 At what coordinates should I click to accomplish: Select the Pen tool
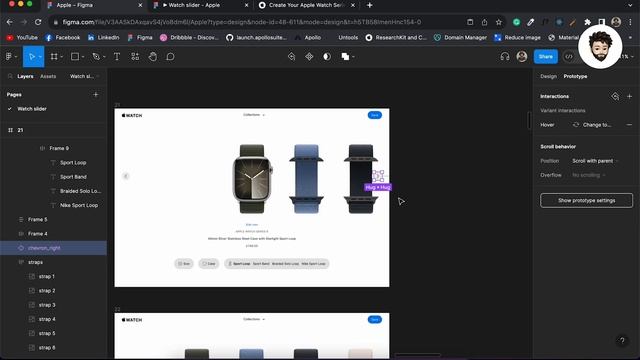[x=96, y=57]
